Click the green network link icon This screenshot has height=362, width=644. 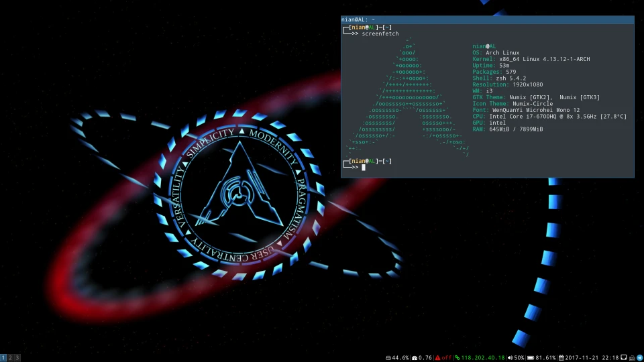pos(457,358)
